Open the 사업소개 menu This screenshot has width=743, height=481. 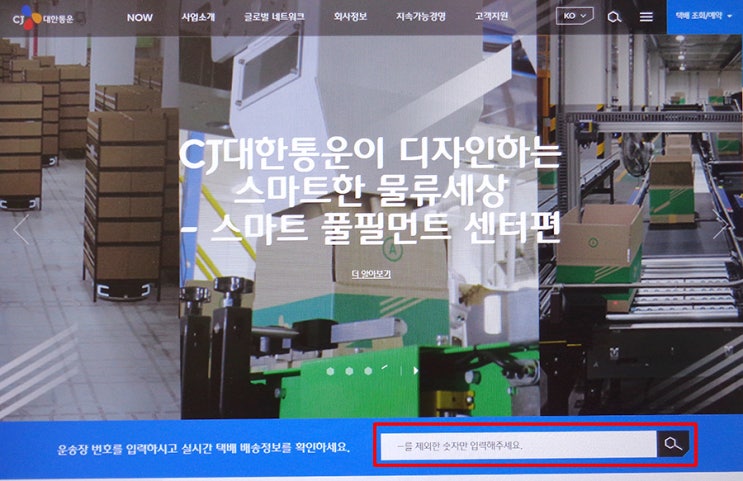point(198,17)
